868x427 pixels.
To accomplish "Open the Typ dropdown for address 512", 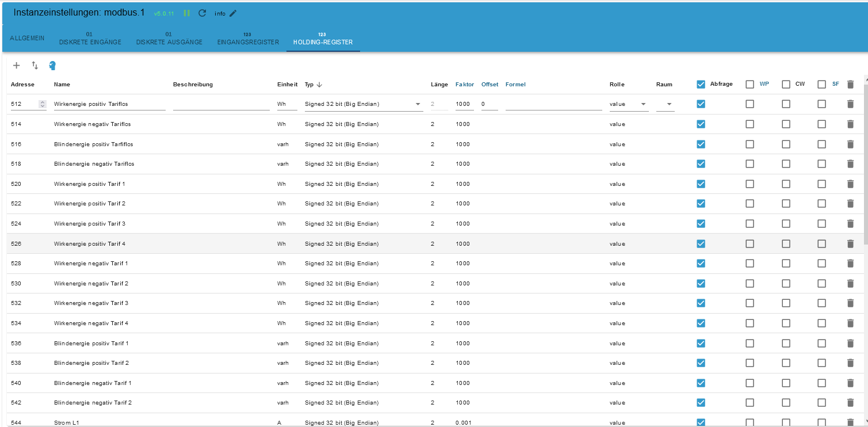I will click(362, 104).
